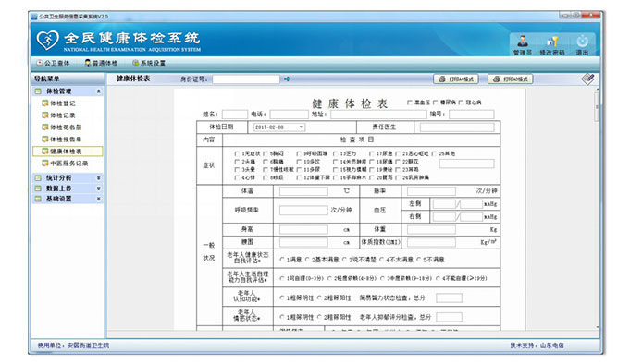Open the 公卫查体 menu

53,63
